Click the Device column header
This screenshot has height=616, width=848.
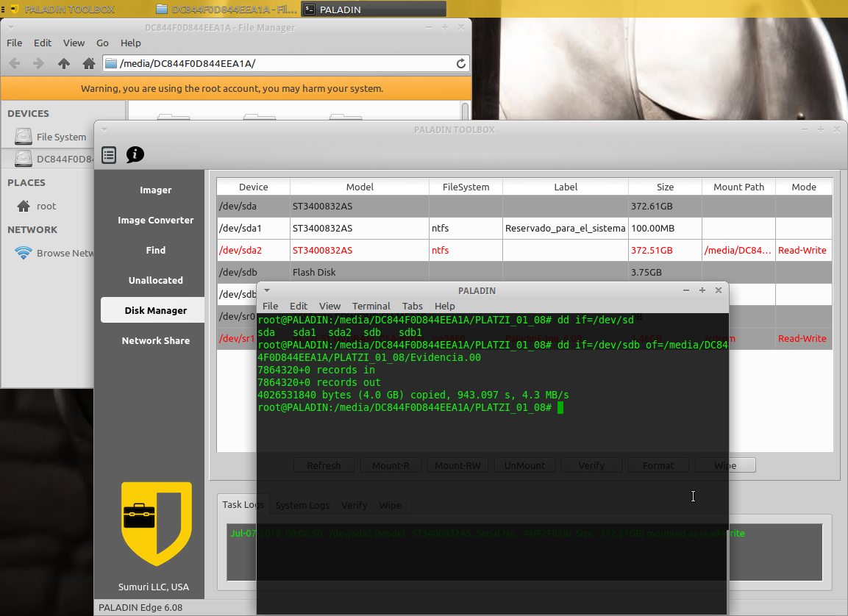(253, 187)
